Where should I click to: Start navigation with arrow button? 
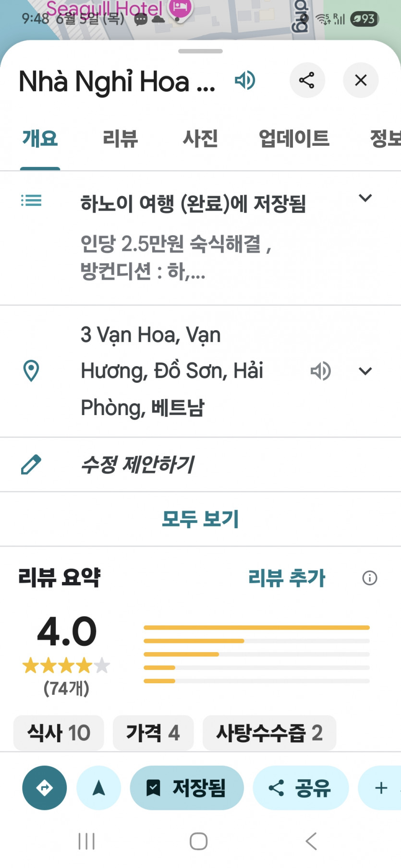point(98,788)
